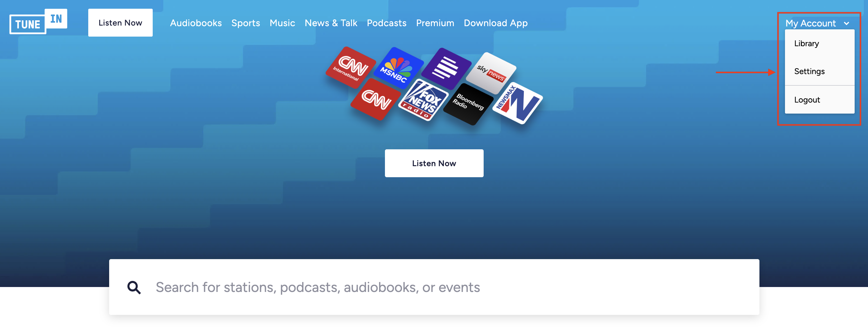Click the red CNN station tile
The width and height of the screenshot is (868, 330).
click(376, 99)
